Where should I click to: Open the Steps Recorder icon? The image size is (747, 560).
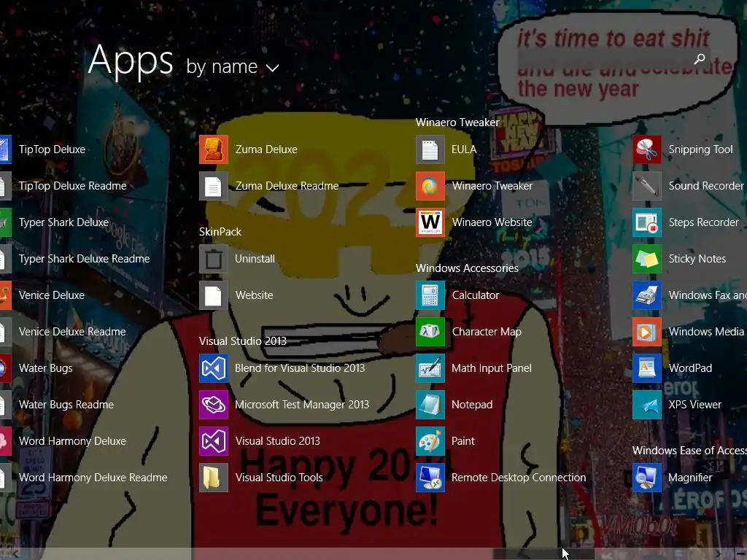coord(647,222)
